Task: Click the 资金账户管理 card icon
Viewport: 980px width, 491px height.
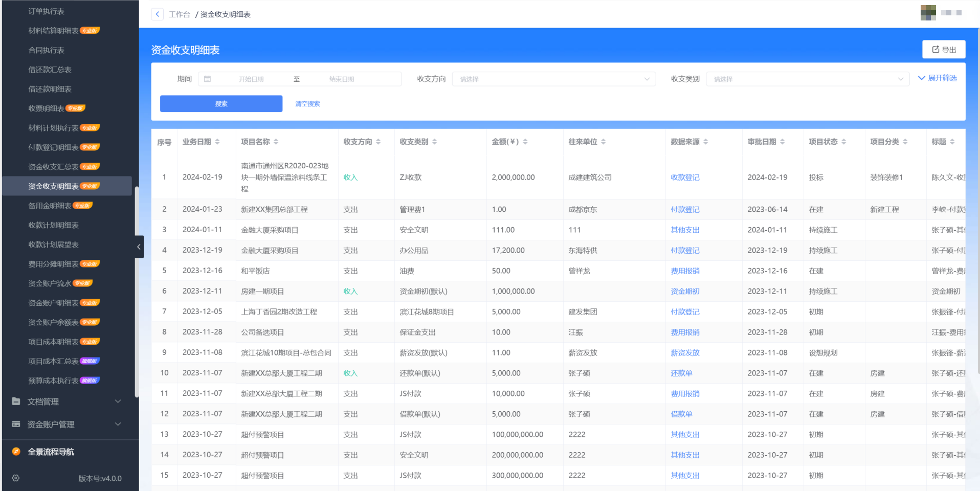Action: [15, 424]
